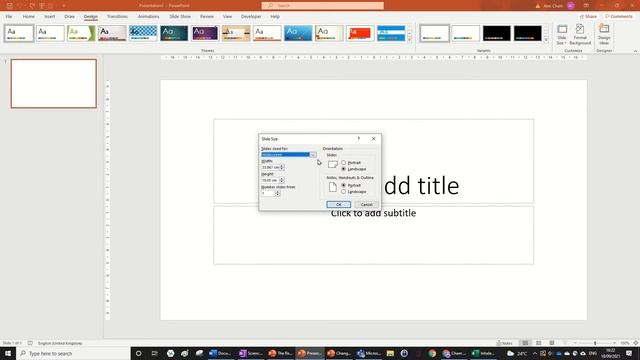The width and height of the screenshot is (640, 360).
Task: Click the 'Number slides from' spinner arrows
Action: coord(278,193)
